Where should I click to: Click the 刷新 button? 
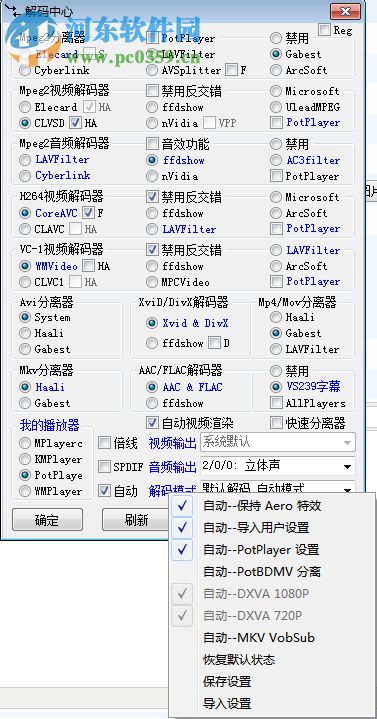tap(136, 520)
